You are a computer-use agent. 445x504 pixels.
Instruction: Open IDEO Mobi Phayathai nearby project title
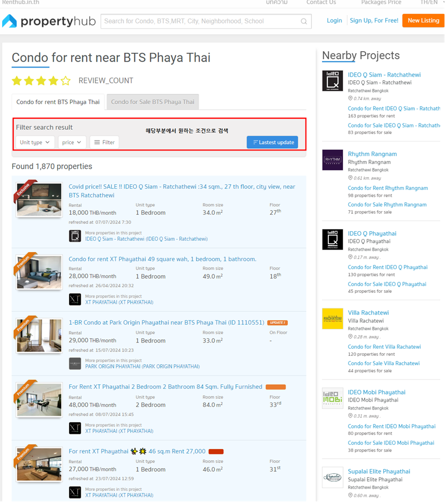[x=376, y=393]
